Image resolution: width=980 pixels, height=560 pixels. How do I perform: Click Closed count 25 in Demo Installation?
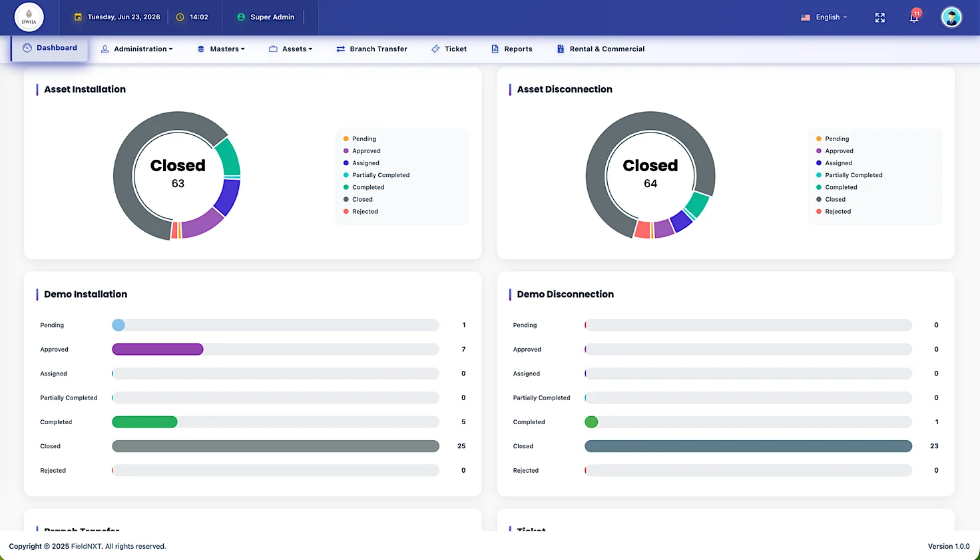coord(461,446)
